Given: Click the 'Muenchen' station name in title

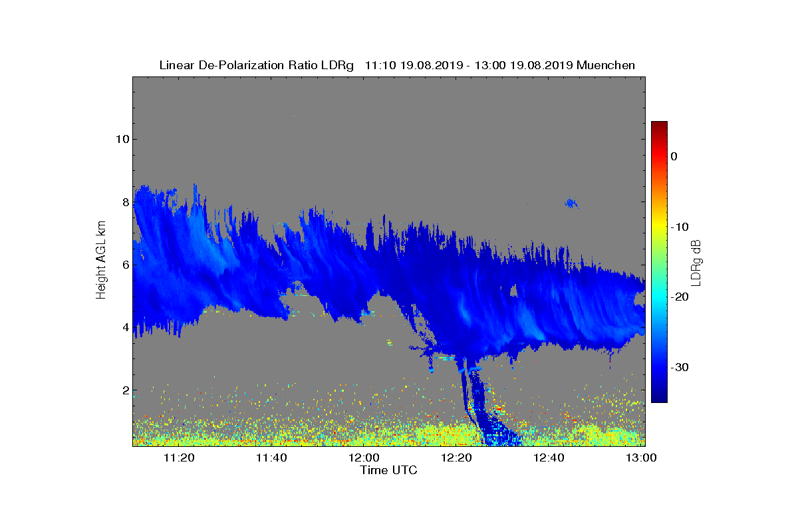Looking at the screenshot, I should pyautogui.click(x=606, y=65).
